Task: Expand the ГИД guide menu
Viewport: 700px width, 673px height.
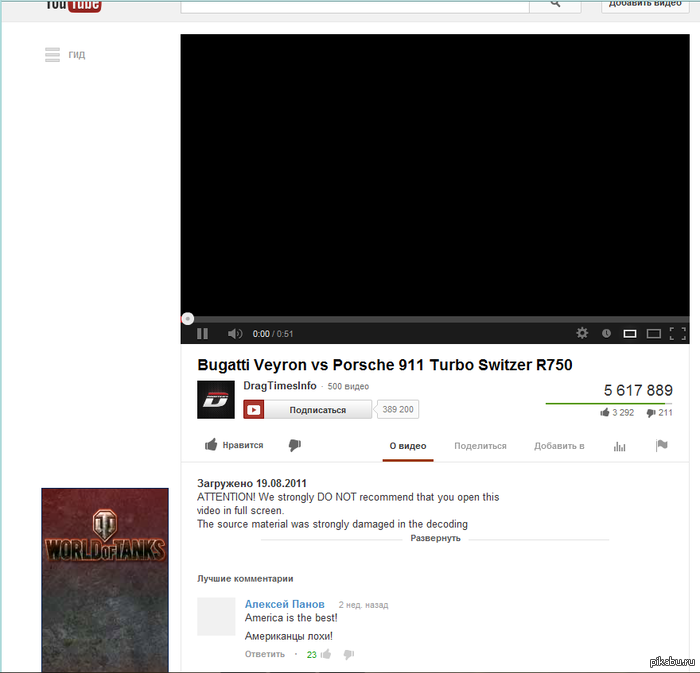Action: [x=65, y=55]
